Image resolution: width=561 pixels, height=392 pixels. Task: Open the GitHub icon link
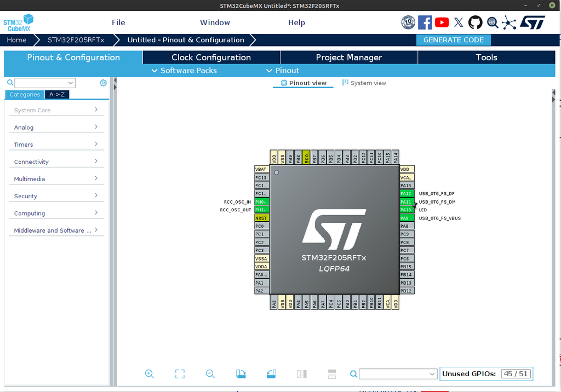click(x=475, y=22)
